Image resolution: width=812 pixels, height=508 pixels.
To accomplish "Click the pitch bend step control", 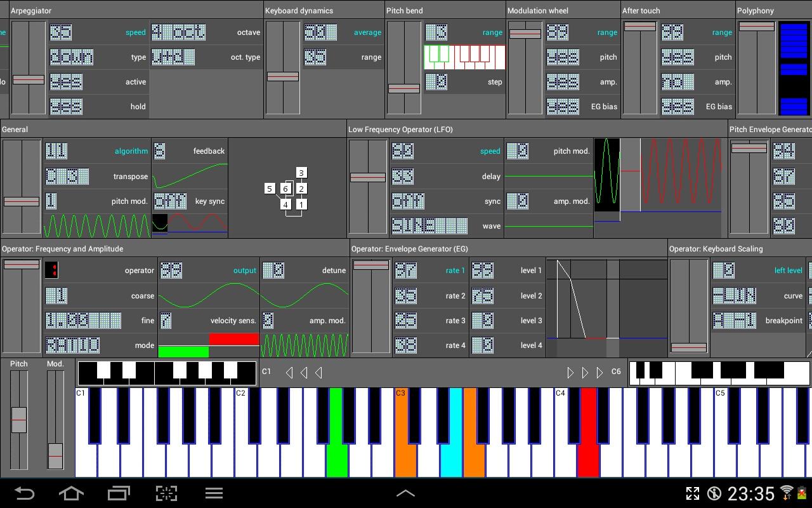I will point(435,81).
